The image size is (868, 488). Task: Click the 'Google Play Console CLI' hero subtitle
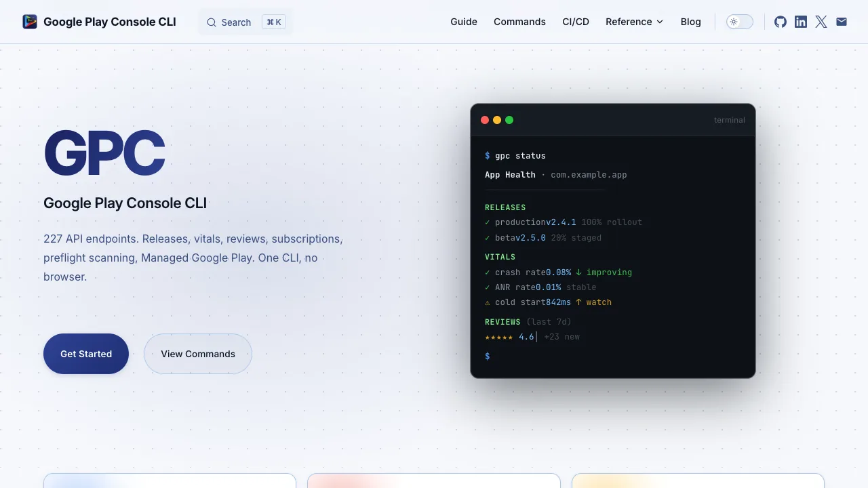(x=125, y=203)
